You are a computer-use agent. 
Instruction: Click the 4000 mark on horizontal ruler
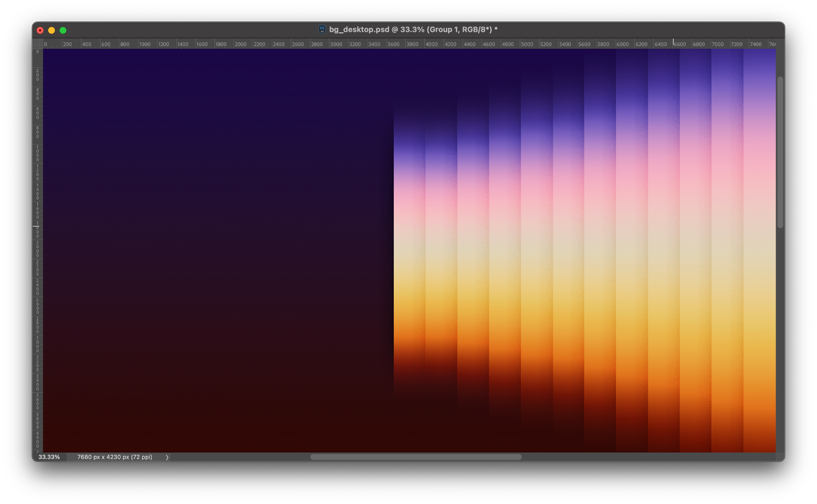[x=431, y=44]
